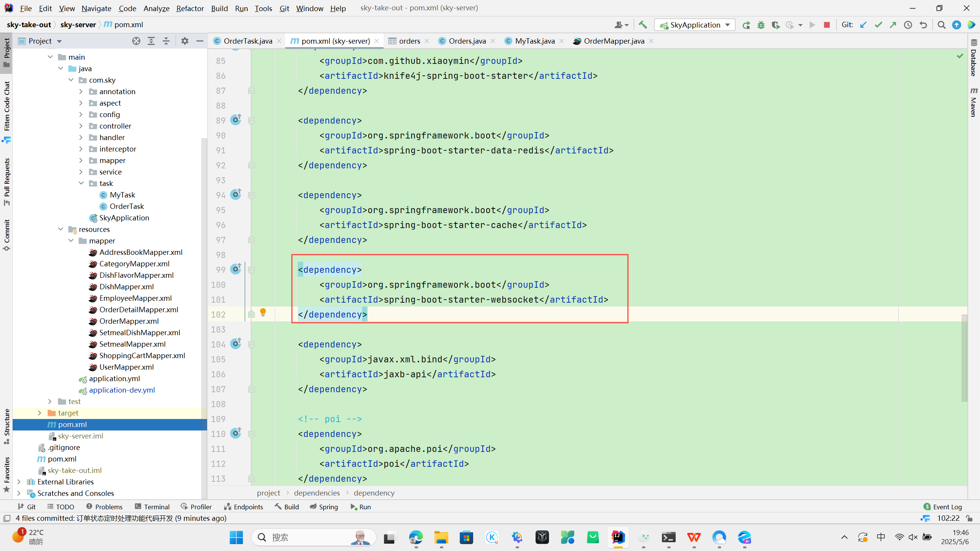Toggle fold marker at line 89 dependency
Viewport: 980px width, 551px height.
[252, 121]
